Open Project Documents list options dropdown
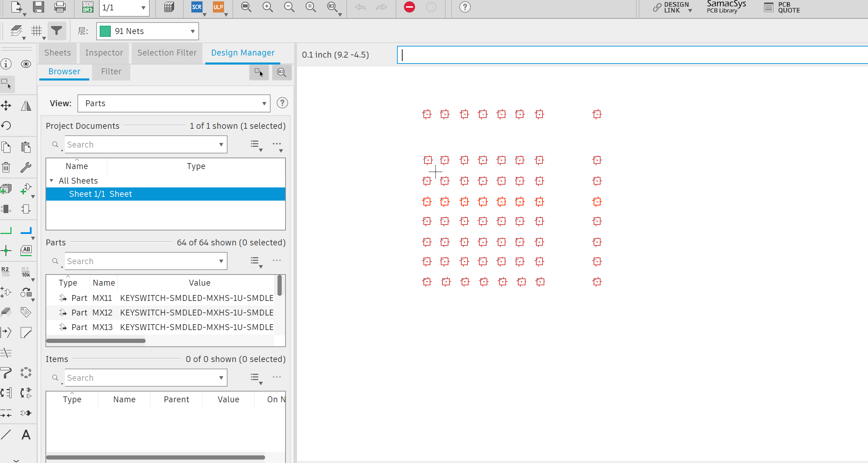Viewport: 868px width, 463px height. [x=256, y=145]
